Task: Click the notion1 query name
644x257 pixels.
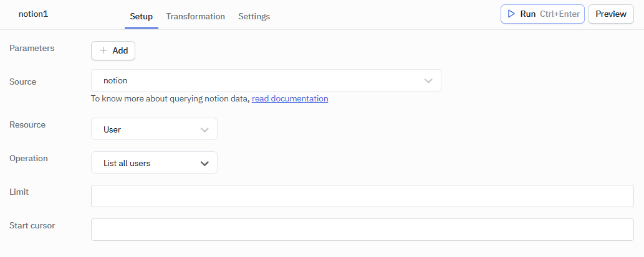Action: coord(33,14)
